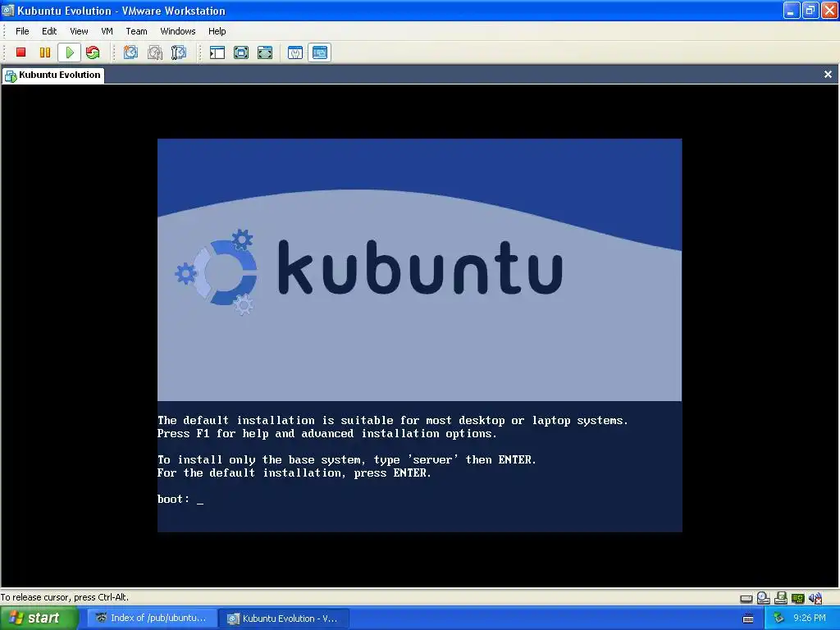This screenshot has height=630, width=840.
Task: Open the Help menu
Action: 217,31
